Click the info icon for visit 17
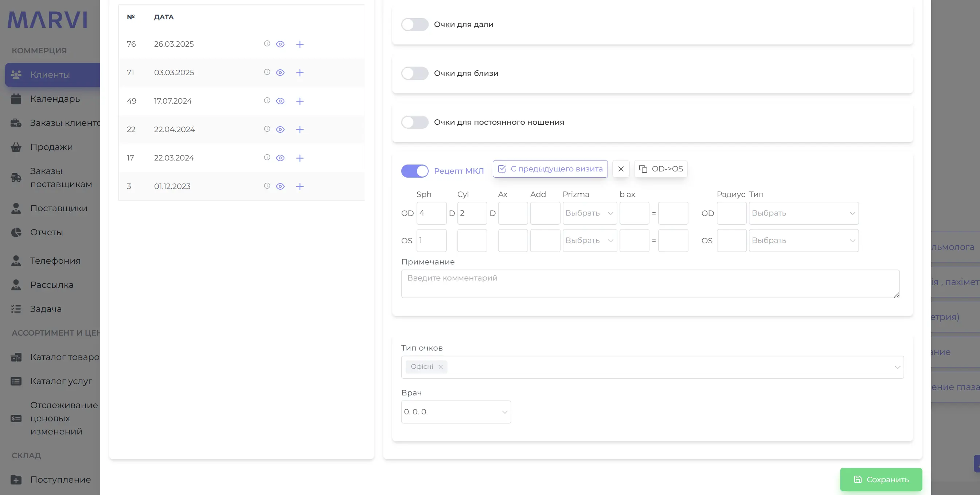The height and width of the screenshot is (495, 980). coord(267,158)
